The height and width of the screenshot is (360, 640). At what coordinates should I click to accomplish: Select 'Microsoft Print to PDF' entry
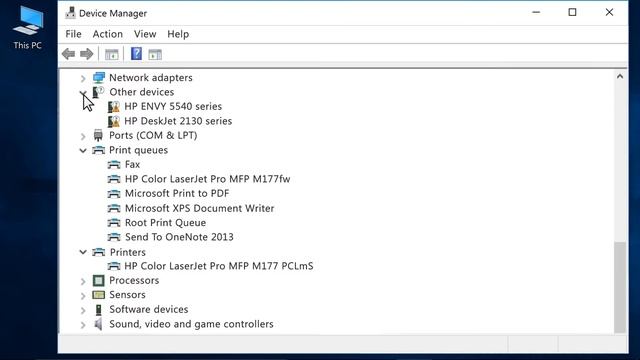coord(177,193)
